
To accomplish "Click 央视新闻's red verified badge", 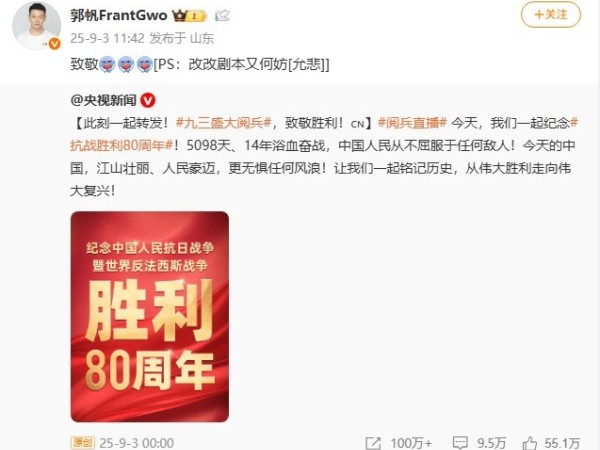I will coord(148,101).
